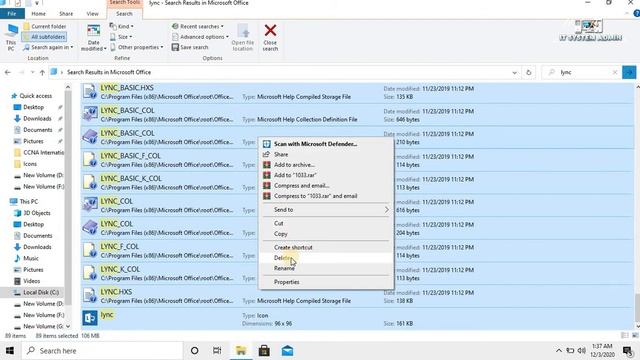This screenshot has height=360, width=640.
Task: Select All subfolders search scope
Action: (x=44, y=37)
